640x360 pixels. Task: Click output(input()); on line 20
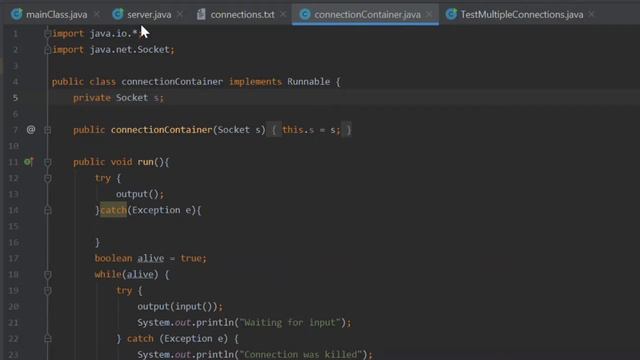180,307
